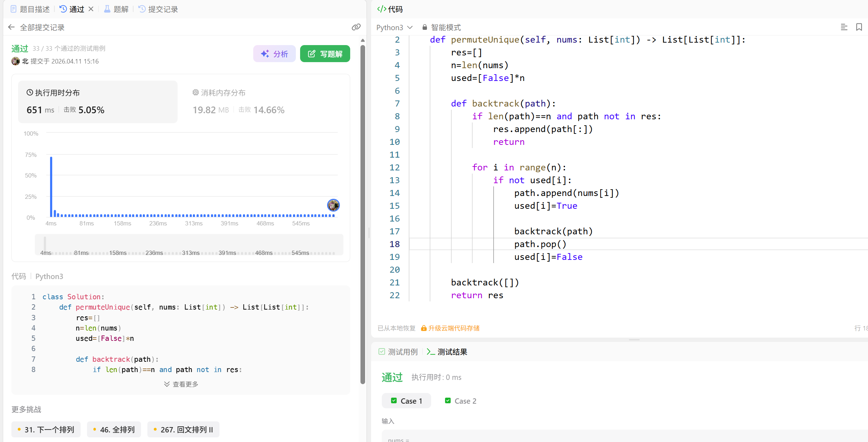Click the 北 profile avatar near submission time

pos(16,61)
